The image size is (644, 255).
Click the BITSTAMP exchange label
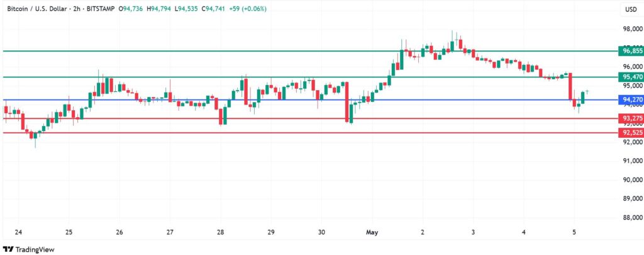[x=103, y=9]
